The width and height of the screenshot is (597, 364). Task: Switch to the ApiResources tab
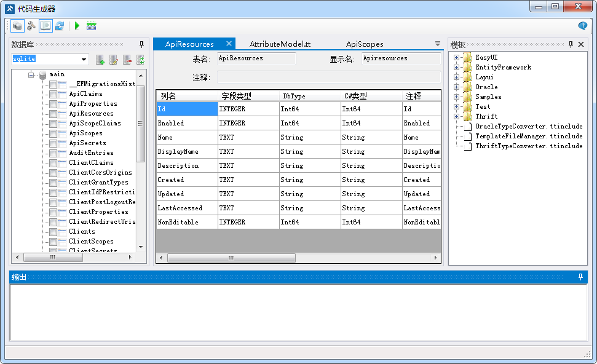pos(189,44)
